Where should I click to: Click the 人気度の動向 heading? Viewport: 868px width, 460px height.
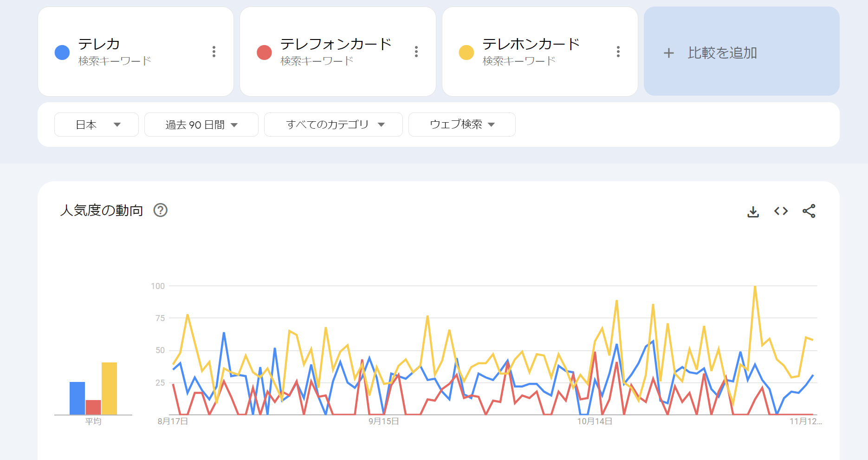coord(102,210)
